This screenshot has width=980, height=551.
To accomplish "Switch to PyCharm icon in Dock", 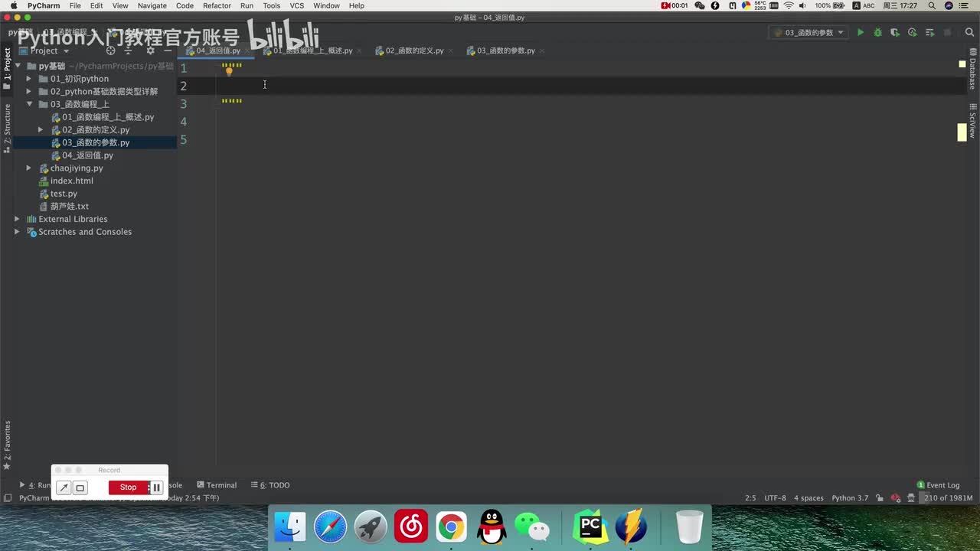I will click(590, 527).
